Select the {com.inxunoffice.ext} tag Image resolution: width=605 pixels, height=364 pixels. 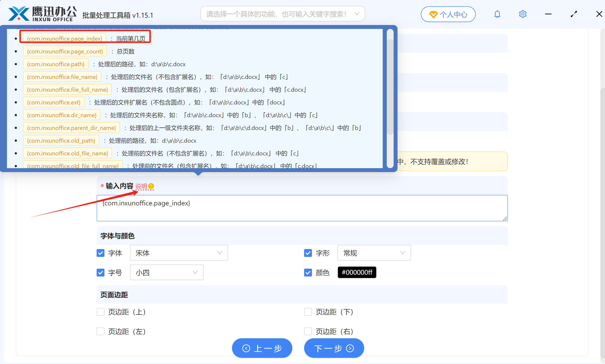[x=53, y=102]
